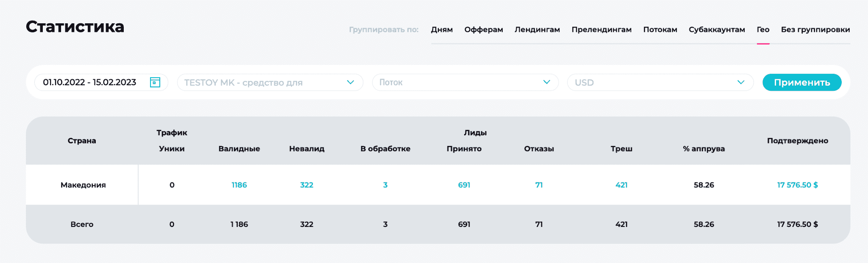The image size is (868, 263).
Task: Open invalid leads link 322 for Македония
Action: coord(306,185)
